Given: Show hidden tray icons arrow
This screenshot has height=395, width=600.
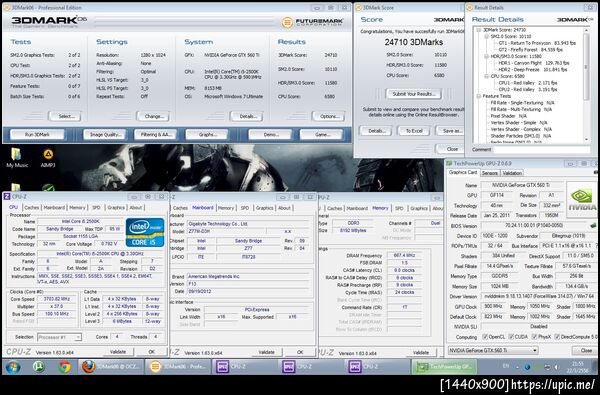Looking at the screenshot, I should pos(518,367).
